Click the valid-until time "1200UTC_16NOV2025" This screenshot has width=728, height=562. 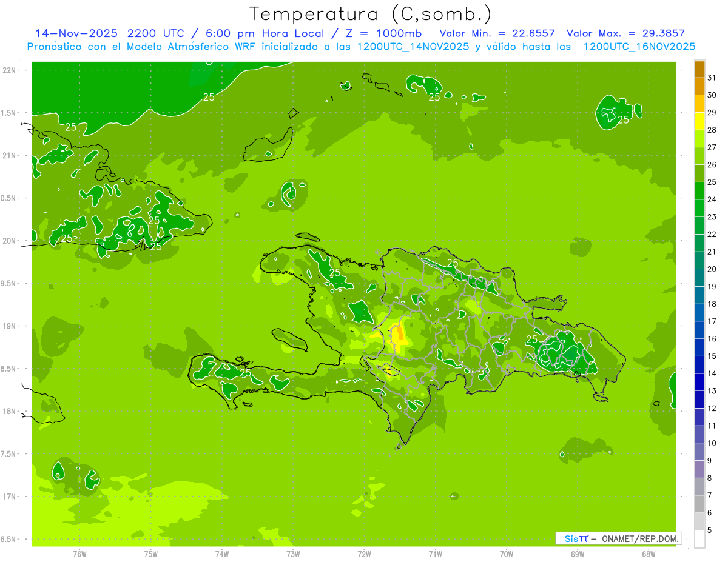(x=639, y=47)
